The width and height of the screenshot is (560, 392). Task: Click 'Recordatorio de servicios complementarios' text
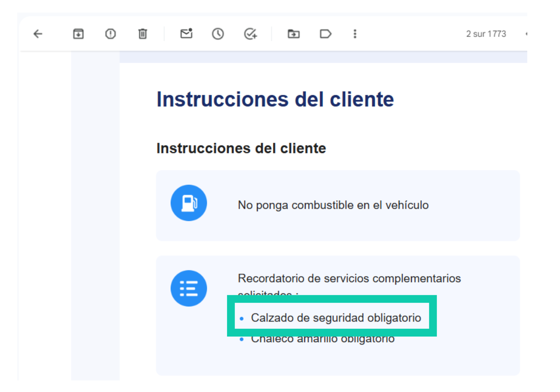349,279
